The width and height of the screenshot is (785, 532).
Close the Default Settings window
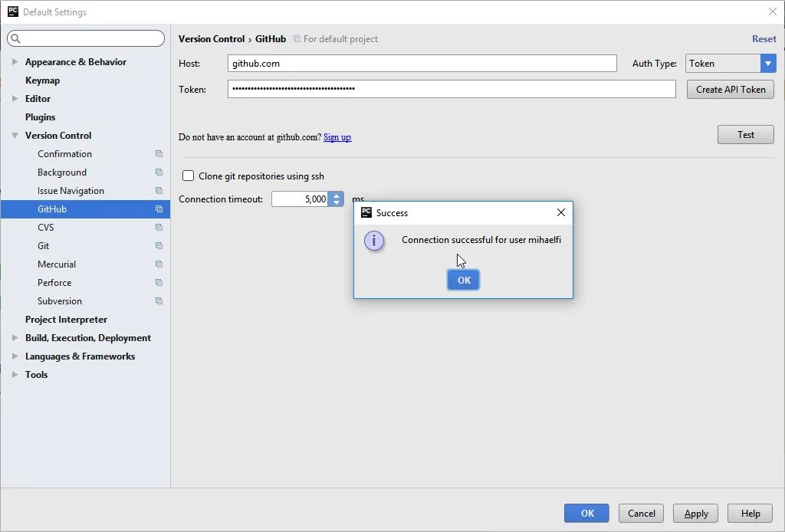pyautogui.click(x=773, y=11)
